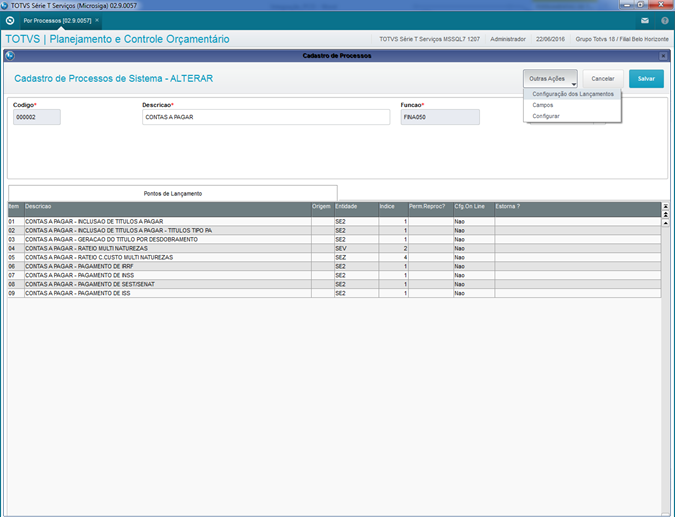Screen dimensions: 675x517
Task: Close the Por Processos tab with x
Action: click(97, 20)
